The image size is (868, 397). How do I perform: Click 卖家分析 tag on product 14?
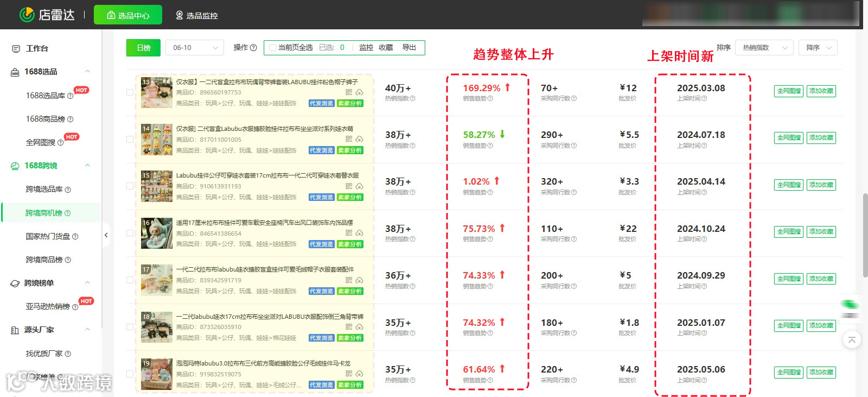tap(350, 150)
